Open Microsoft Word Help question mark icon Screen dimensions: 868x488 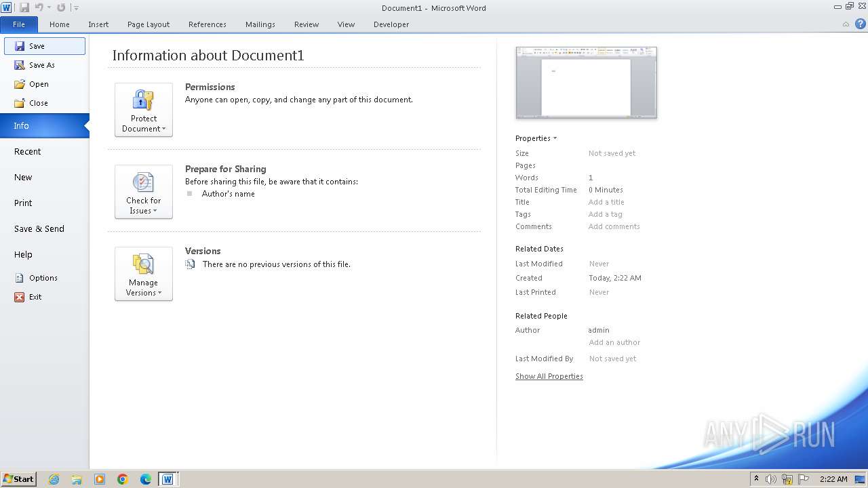(859, 24)
